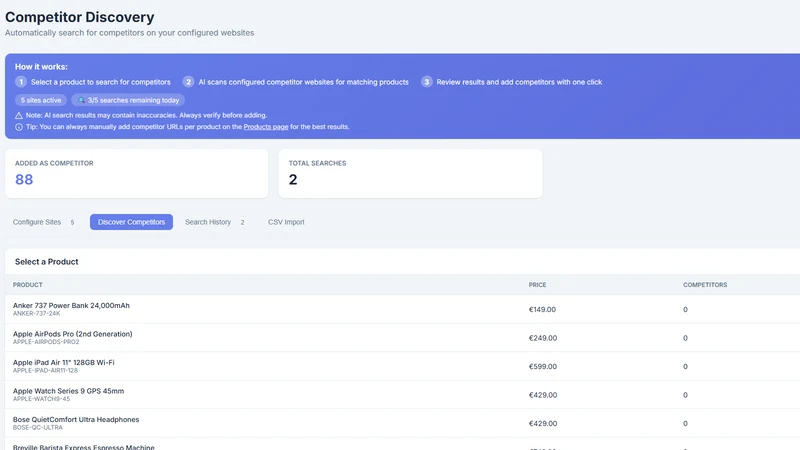Click the APPLE-IPAD-AIR11-128 SKU text
The image size is (800, 450).
45,371
